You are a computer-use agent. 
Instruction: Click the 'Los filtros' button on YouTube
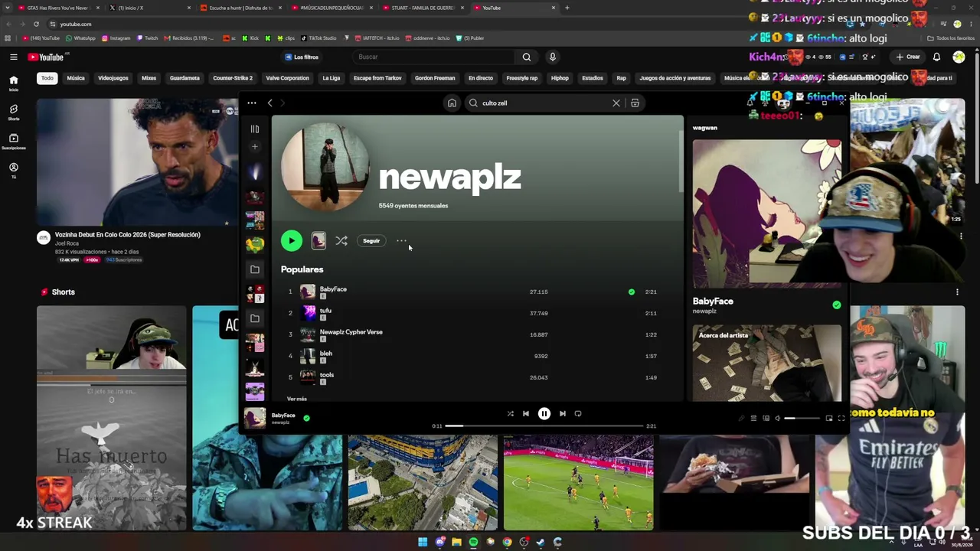tap(302, 57)
